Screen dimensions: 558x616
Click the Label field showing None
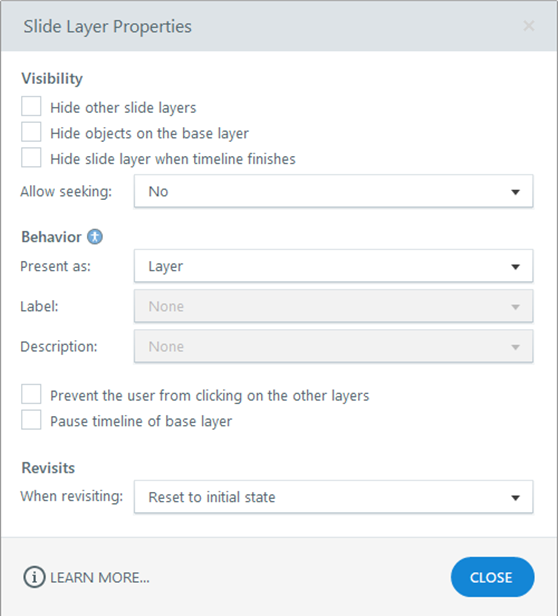click(x=334, y=306)
